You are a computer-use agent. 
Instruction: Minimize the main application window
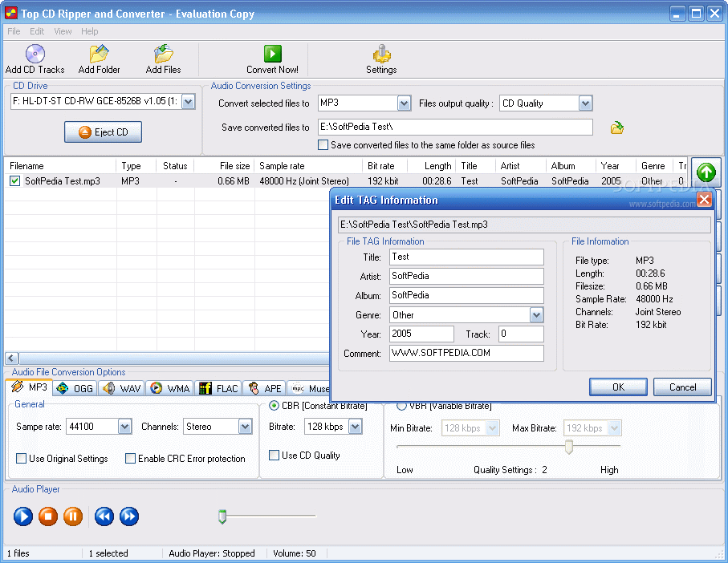(677, 14)
